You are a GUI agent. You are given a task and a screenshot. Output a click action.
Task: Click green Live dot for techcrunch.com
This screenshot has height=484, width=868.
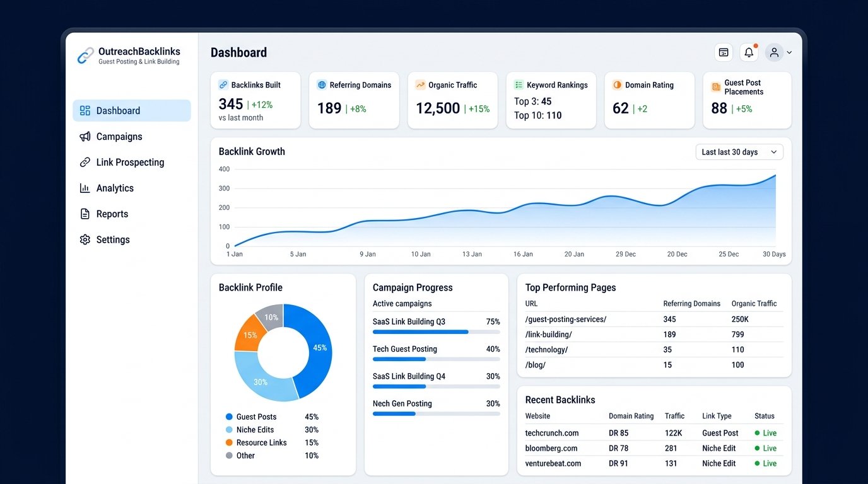point(757,434)
